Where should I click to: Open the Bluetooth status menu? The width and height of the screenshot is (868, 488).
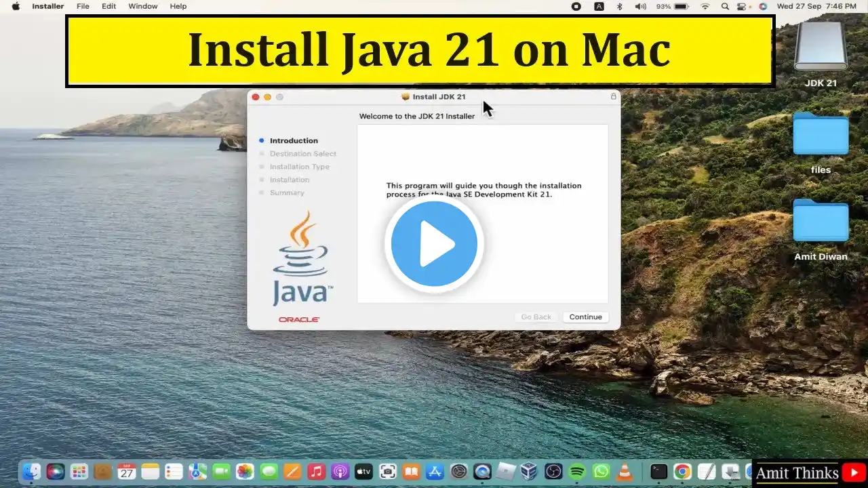619,6
